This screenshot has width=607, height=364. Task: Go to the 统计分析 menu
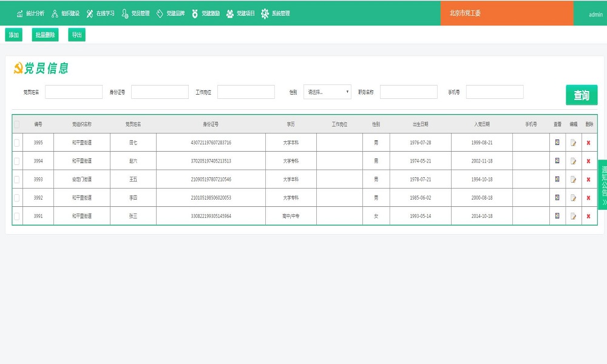pos(30,13)
